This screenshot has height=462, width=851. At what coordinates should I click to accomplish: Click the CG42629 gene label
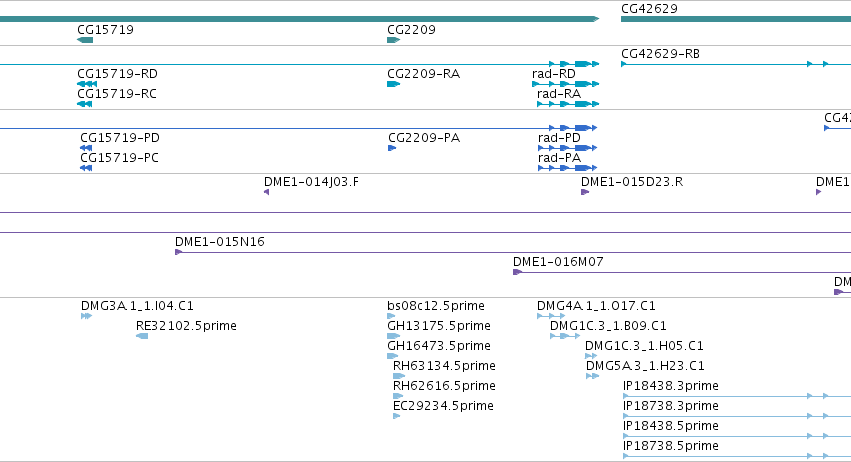click(649, 9)
